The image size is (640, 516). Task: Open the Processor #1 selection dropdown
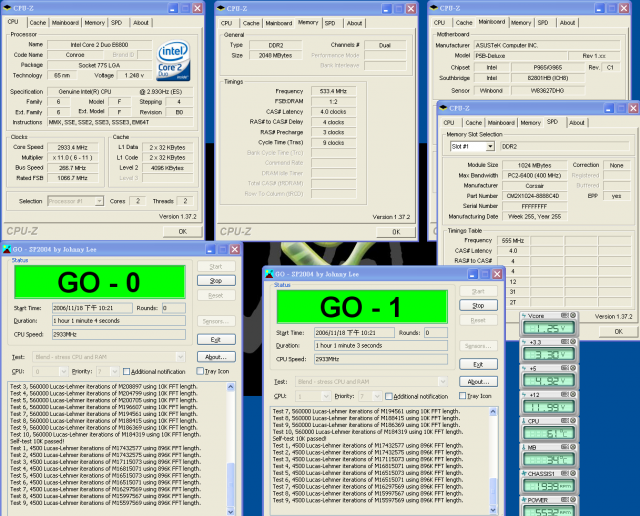(99, 201)
